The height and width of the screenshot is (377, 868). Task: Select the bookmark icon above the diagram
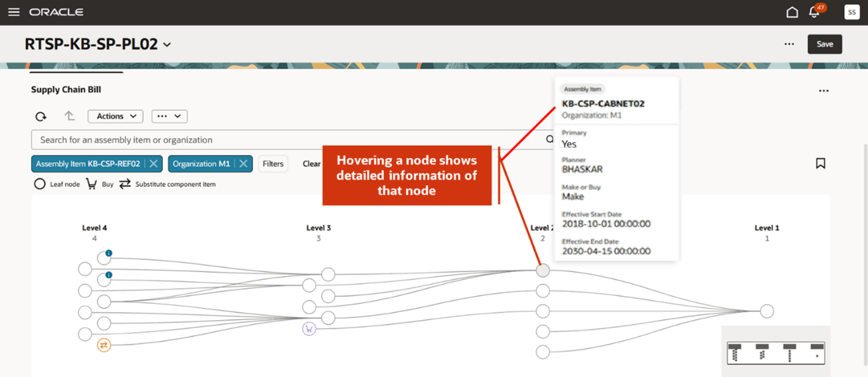[821, 163]
